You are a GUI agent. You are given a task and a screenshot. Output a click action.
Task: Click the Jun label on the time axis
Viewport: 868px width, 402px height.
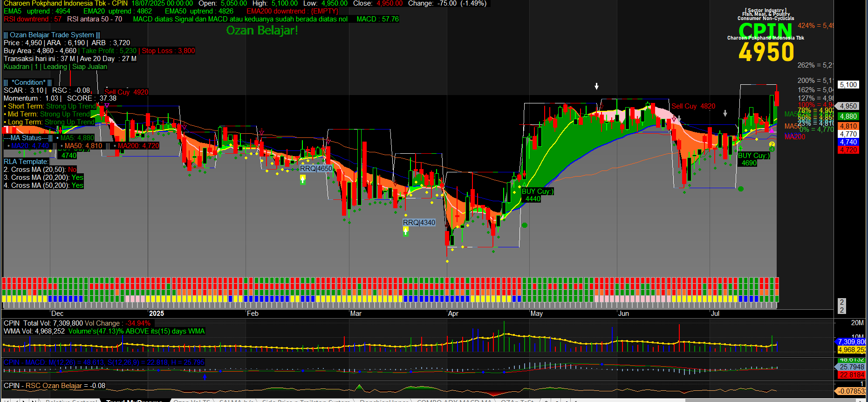(623, 313)
